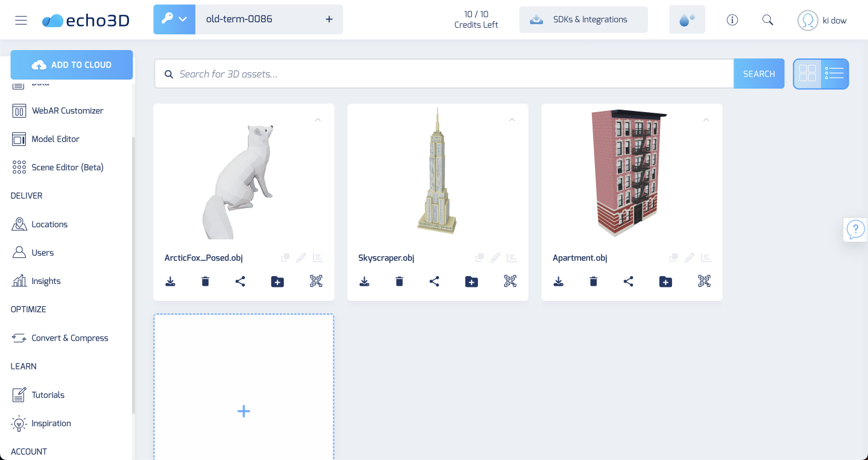The height and width of the screenshot is (460, 868).
Task: Collapse the Apartment.obj card chevron
Action: coord(706,120)
